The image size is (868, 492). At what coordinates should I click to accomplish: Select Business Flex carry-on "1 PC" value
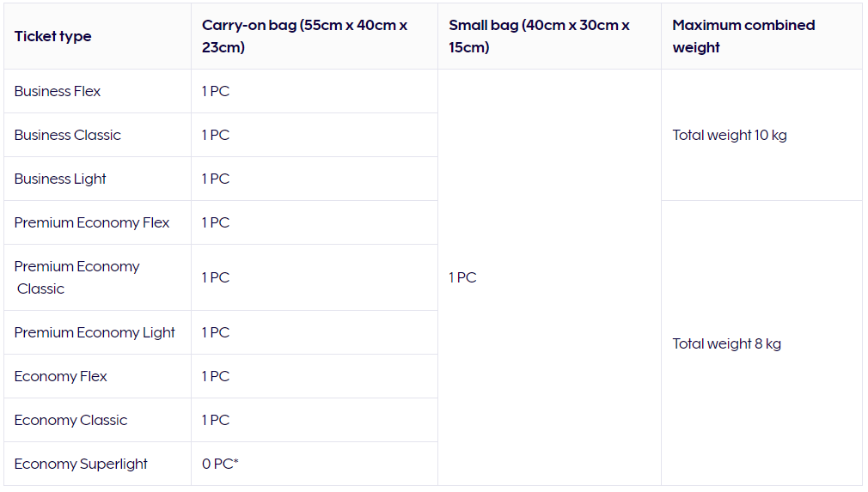216,92
